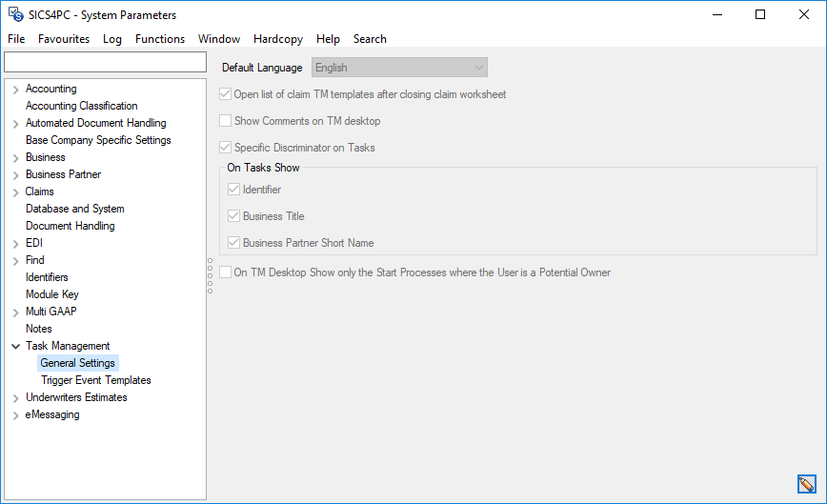Select Module Key tree item

click(x=52, y=294)
